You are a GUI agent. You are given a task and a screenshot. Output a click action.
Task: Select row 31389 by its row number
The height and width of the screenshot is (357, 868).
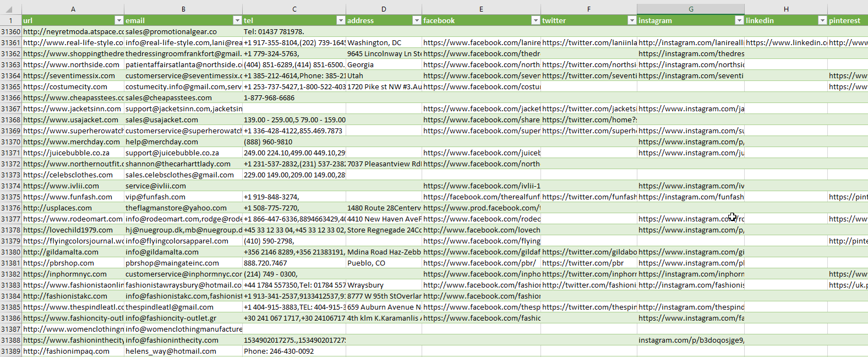click(x=11, y=351)
